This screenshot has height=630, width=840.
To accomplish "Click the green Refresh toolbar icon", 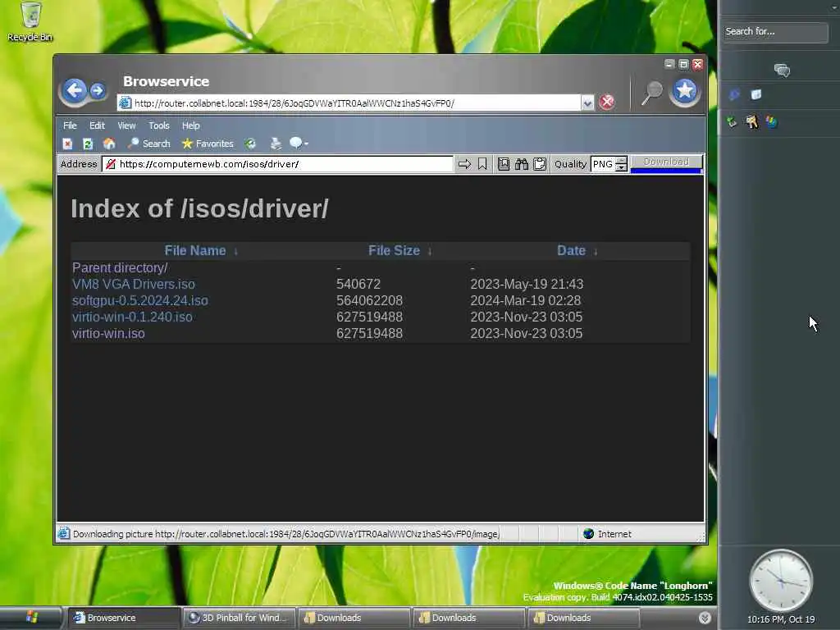I will [x=88, y=144].
